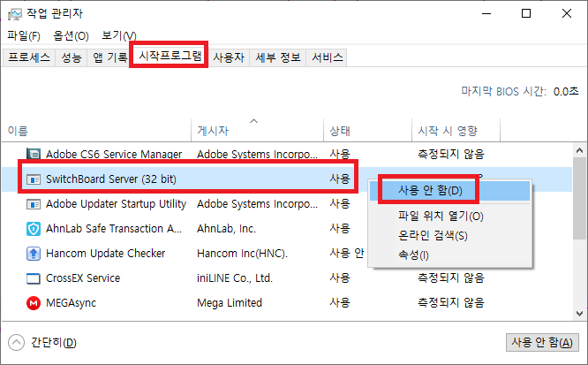Choose 사용 안 함(D) in context menu
The width and height of the screenshot is (588, 365).
pos(449,191)
